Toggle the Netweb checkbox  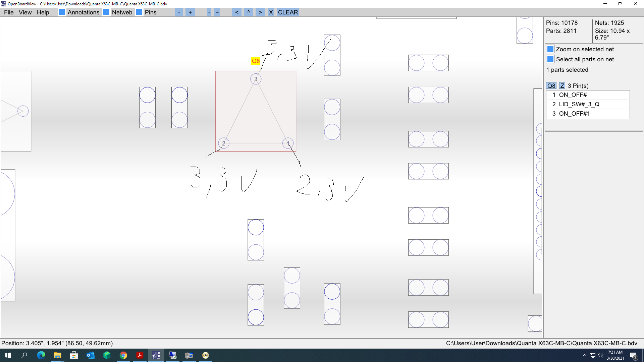(106, 12)
